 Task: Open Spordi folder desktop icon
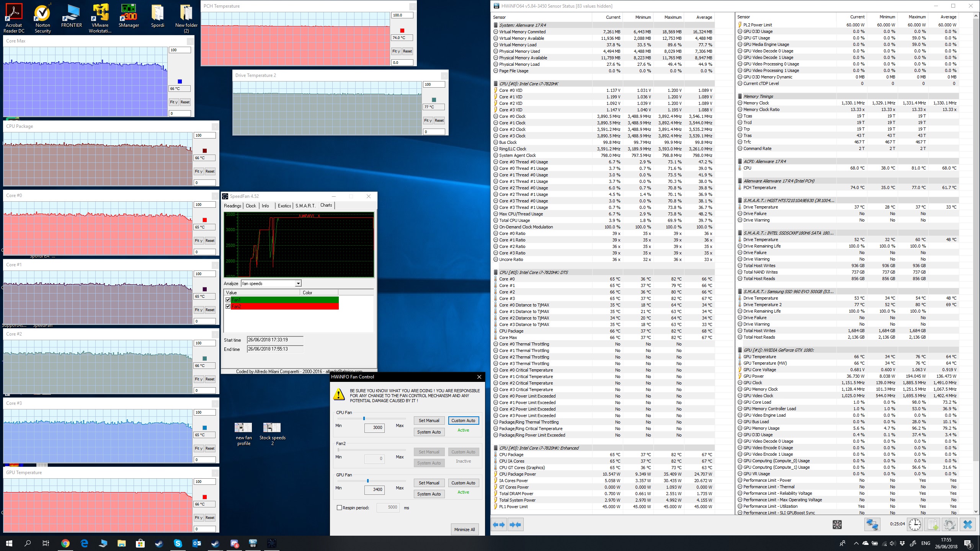[157, 16]
